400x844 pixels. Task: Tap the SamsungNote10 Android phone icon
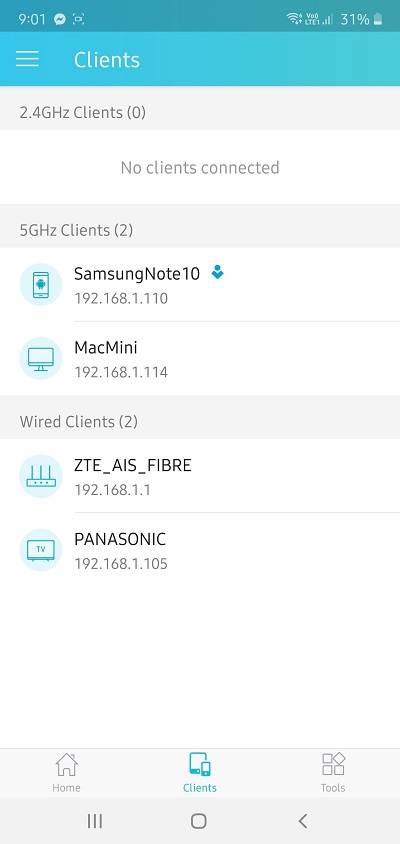[41, 285]
